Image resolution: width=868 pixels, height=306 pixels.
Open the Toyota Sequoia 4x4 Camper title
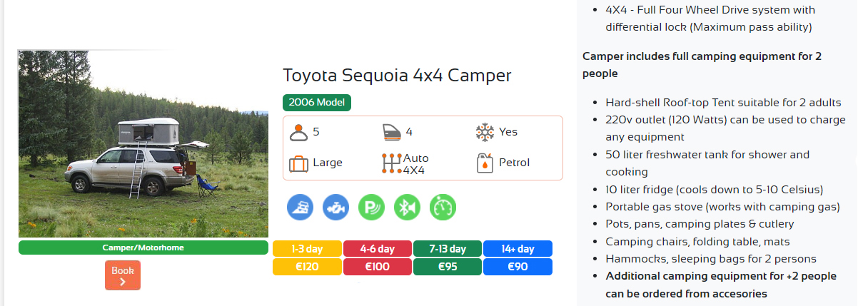click(397, 76)
